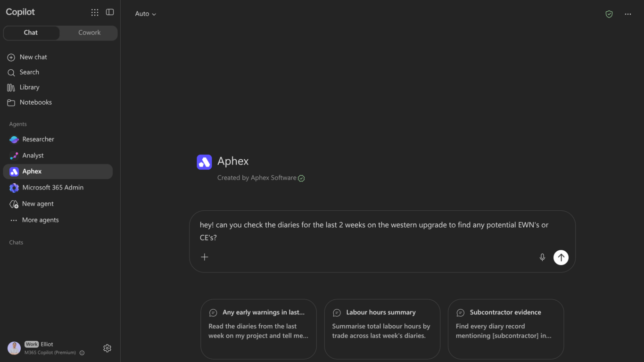Collapse the sidebar with the panel icon
The height and width of the screenshot is (362, 644).
pyautogui.click(x=110, y=12)
